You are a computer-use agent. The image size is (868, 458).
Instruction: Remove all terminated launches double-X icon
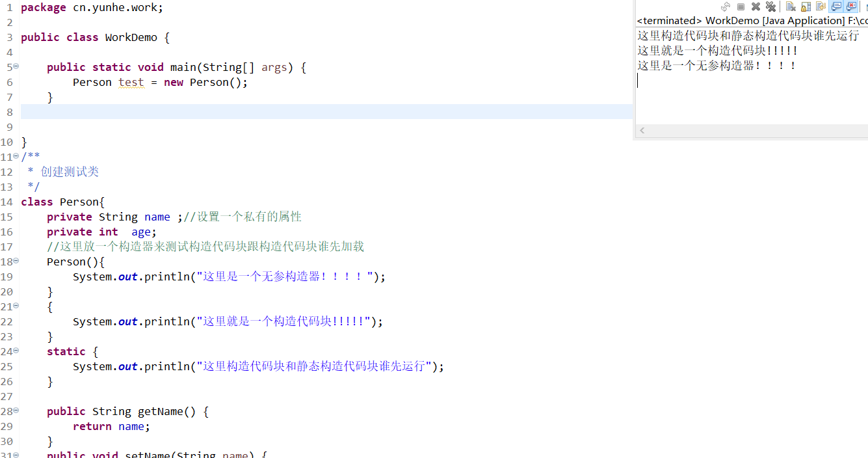(770, 7)
